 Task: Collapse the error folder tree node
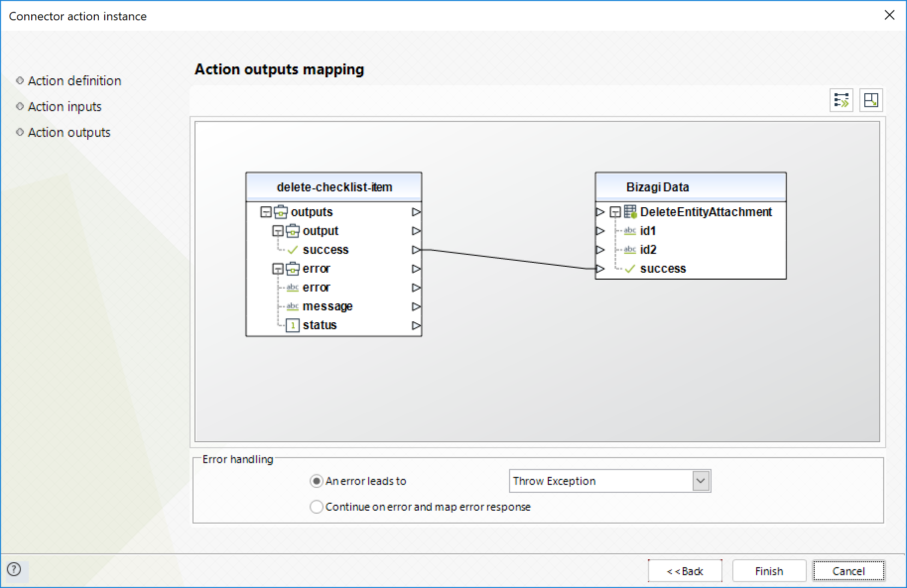tap(278, 269)
